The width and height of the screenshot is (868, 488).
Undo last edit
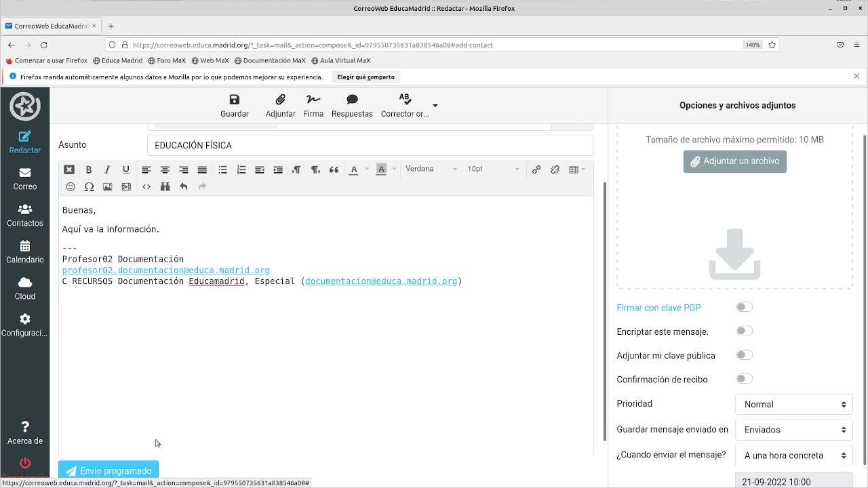184,186
